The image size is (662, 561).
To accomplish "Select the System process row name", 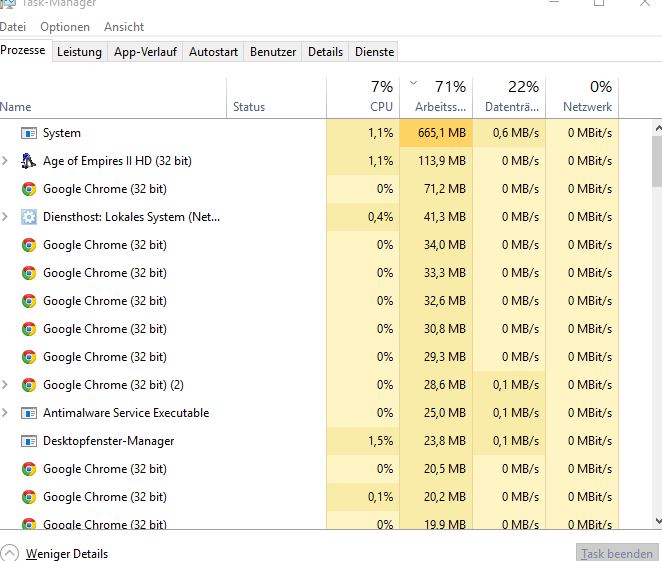I will pyautogui.click(x=62, y=133).
